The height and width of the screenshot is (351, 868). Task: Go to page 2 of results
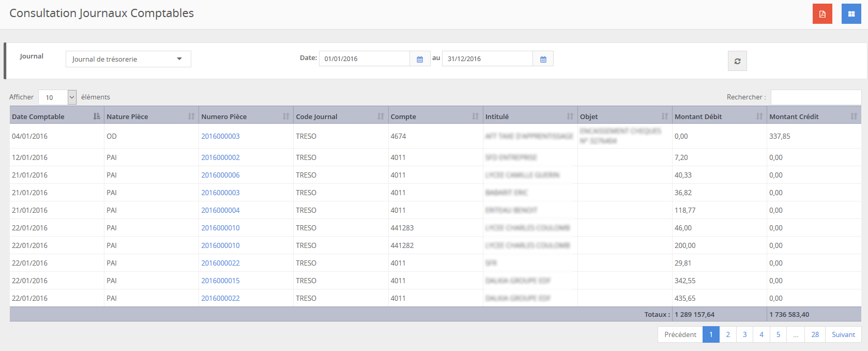728,334
